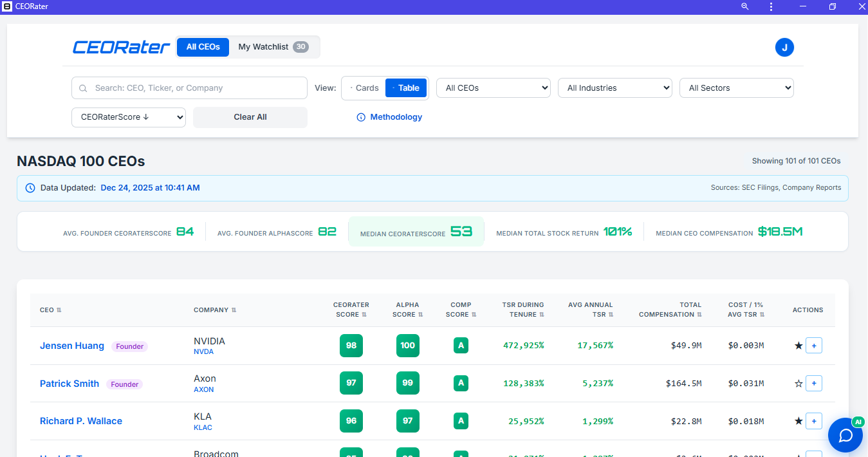Open the All CEOs filter dropdown

pos(494,88)
